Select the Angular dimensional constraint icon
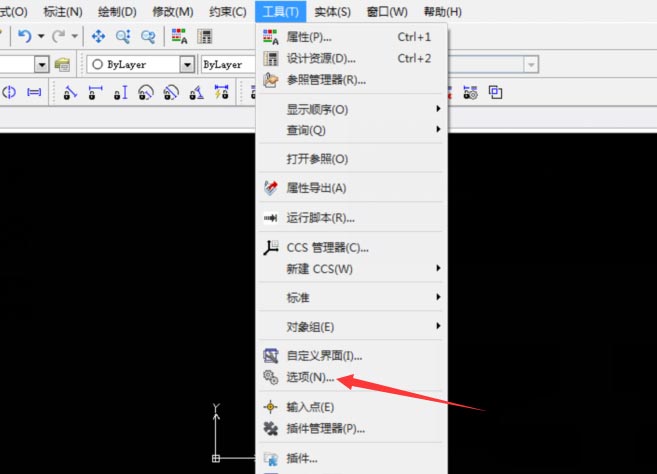This screenshot has width=657, height=474. [x=196, y=92]
